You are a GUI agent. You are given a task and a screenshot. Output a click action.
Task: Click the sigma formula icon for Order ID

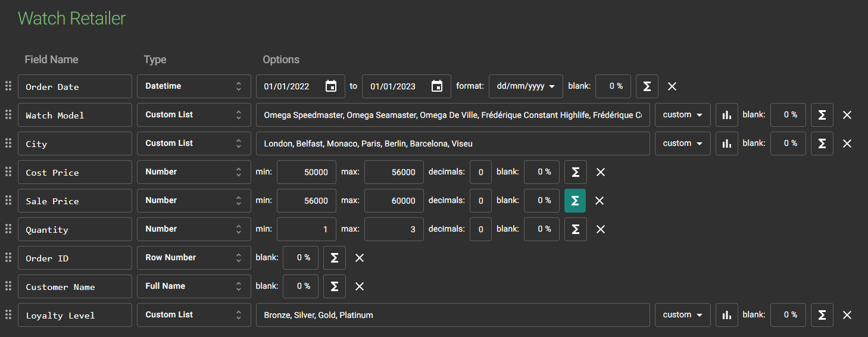click(335, 258)
